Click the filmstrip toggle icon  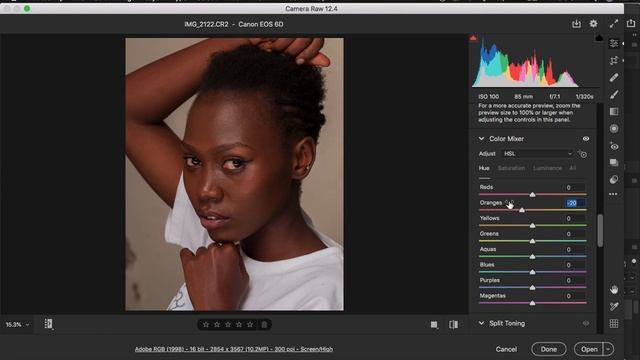[x=49, y=324]
